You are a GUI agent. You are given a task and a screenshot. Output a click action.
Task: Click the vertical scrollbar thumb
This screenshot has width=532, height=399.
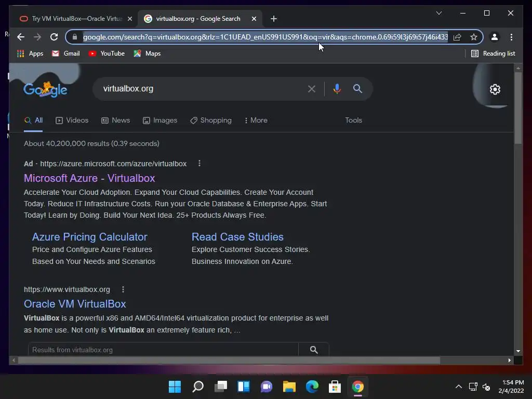[x=518, y=108]
